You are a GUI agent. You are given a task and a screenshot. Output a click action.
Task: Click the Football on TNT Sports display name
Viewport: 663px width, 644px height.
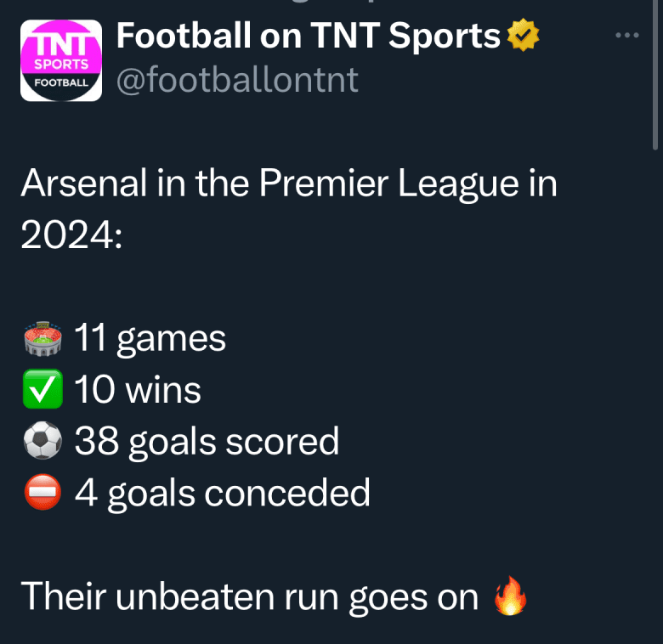click(x=308, y=36)
